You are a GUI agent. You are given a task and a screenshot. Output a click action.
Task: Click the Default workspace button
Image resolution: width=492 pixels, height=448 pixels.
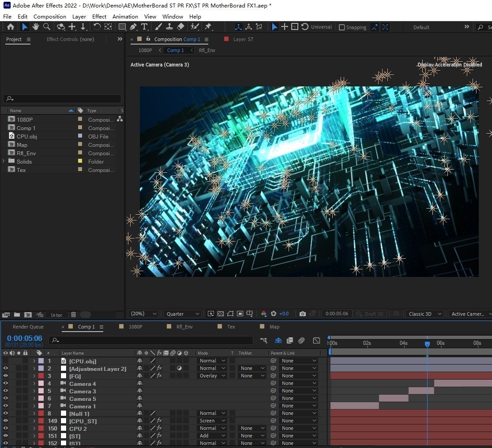tap(421, 27)
